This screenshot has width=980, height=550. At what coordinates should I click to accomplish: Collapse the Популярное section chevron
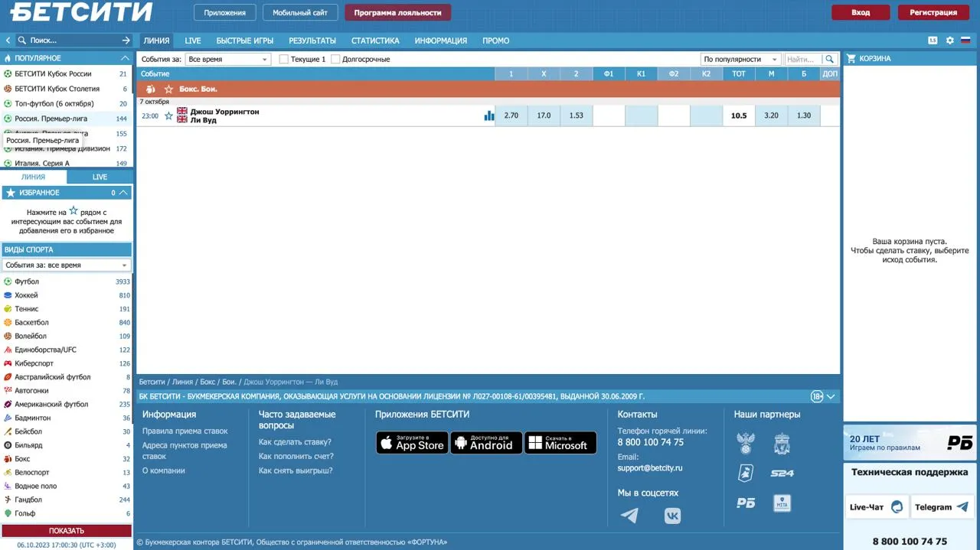(x=125, y=58)
